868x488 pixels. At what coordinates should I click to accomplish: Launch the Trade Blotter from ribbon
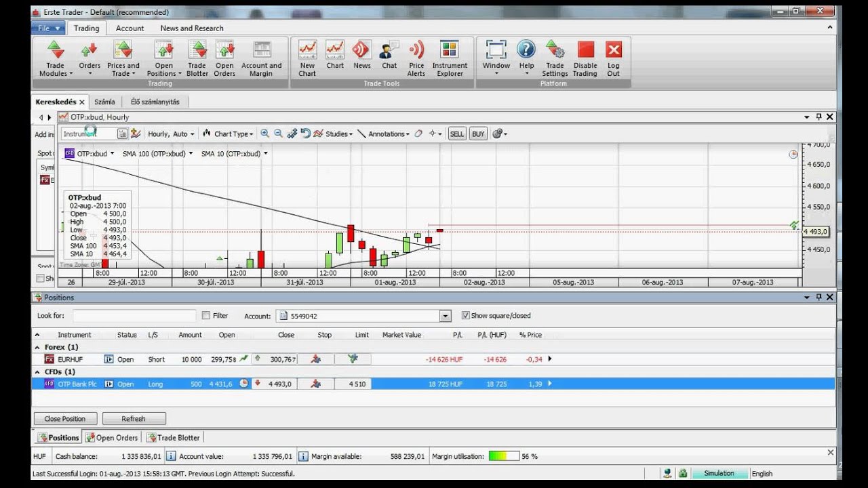[197, 59]
